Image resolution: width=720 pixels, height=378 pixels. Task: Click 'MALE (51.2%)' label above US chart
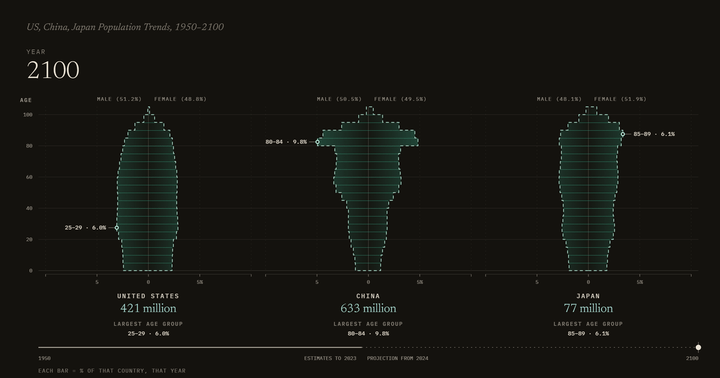click(119, 99)
